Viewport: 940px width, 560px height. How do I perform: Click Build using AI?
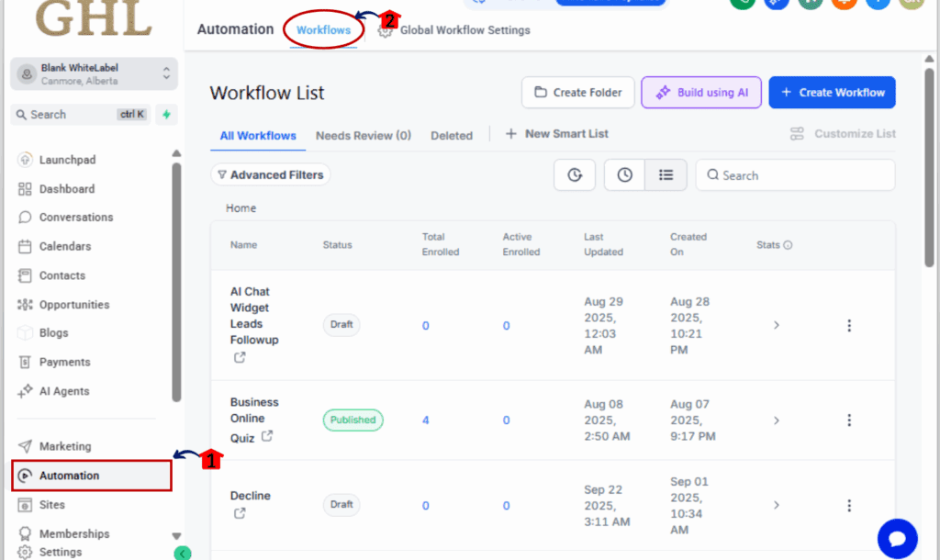(700, 92)
